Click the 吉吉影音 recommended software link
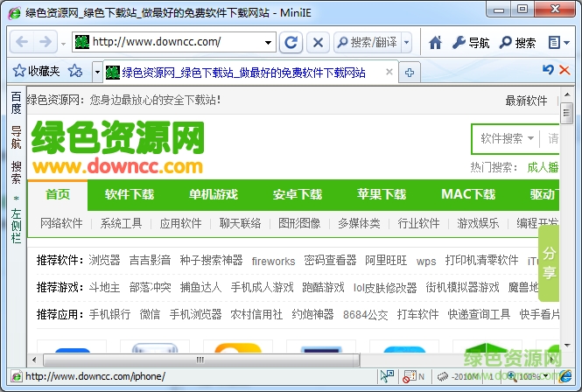The image size is (582, 392). click(151, 261)
